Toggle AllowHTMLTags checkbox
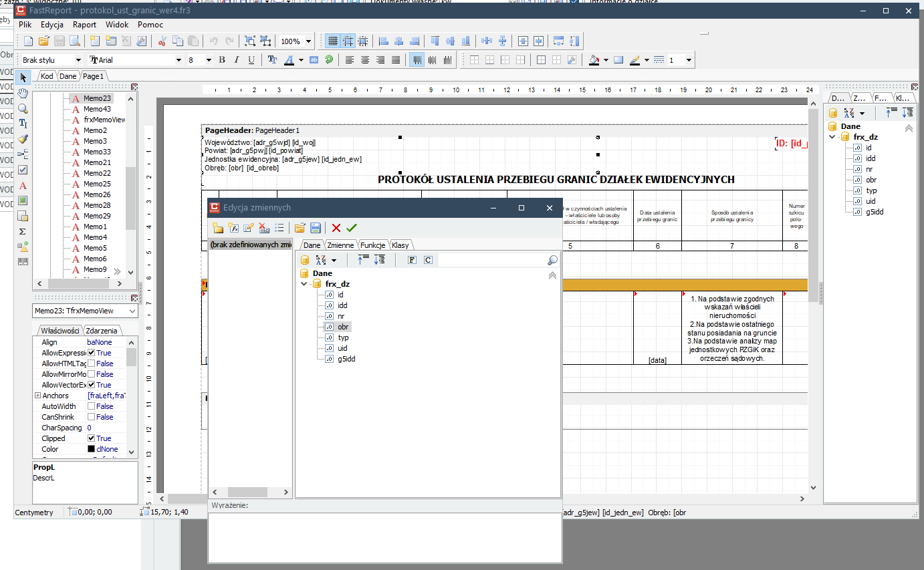Screen dimensions: 924x570 tap(91, 364)
